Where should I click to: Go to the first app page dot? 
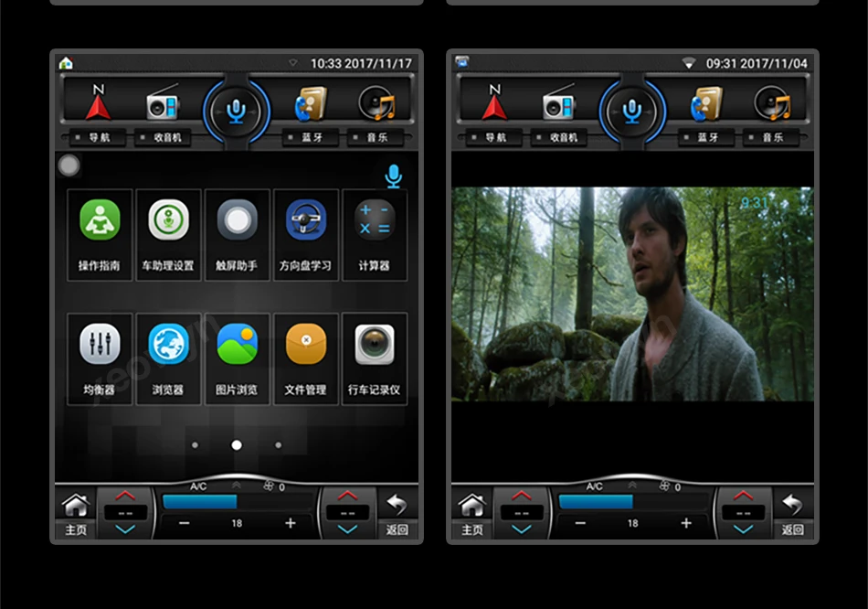pyautogui.click(x=195, y=445)
